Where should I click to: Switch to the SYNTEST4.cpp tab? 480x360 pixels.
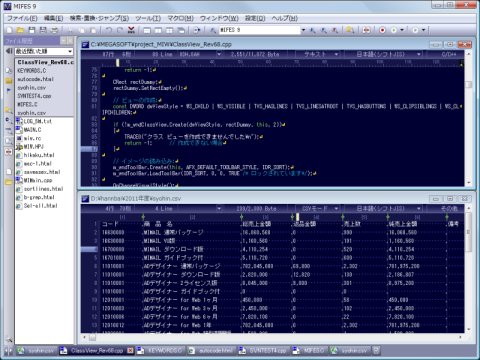pyautogui.click(x=263, y=350)
